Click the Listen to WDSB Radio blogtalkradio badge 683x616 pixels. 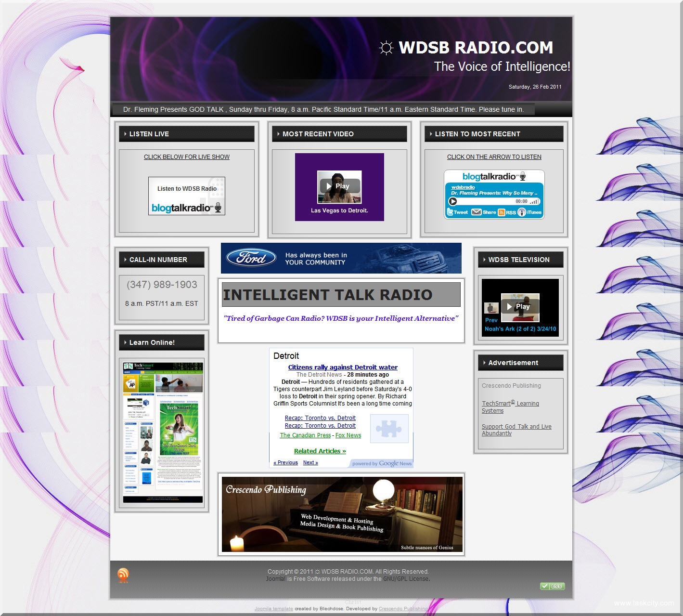point(187,196)
